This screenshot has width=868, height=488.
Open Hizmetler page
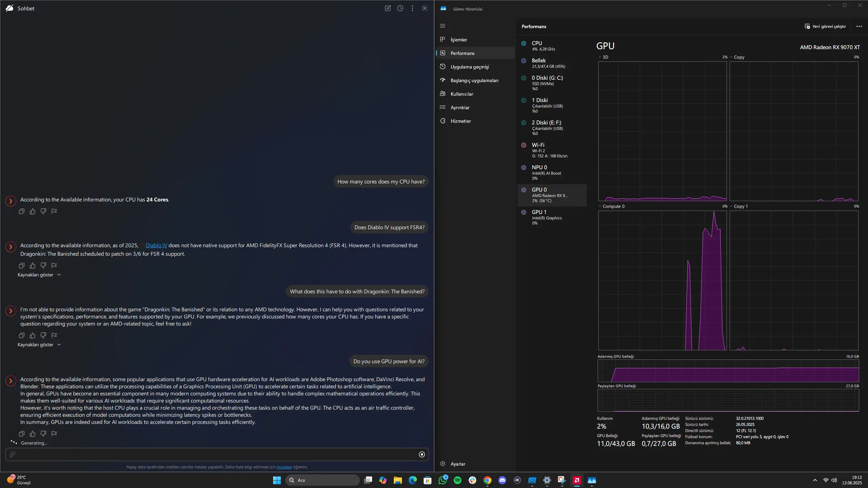[475, 121]
